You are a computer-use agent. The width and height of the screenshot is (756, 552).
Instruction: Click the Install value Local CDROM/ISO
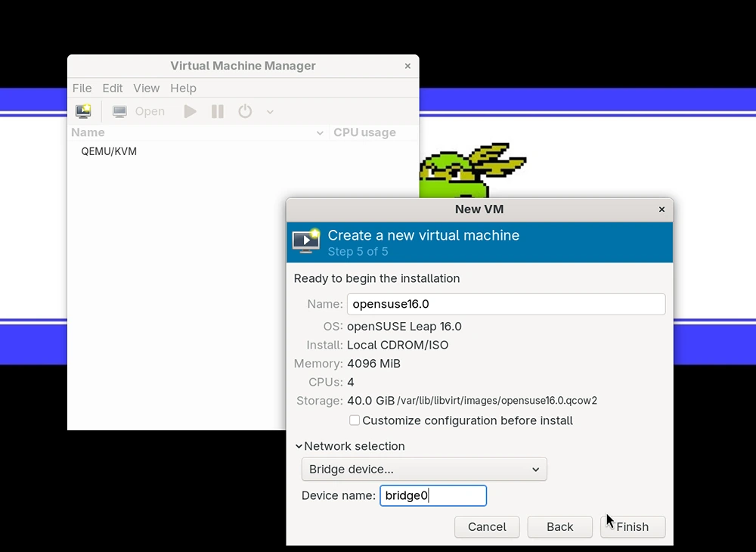click(398, 345)
